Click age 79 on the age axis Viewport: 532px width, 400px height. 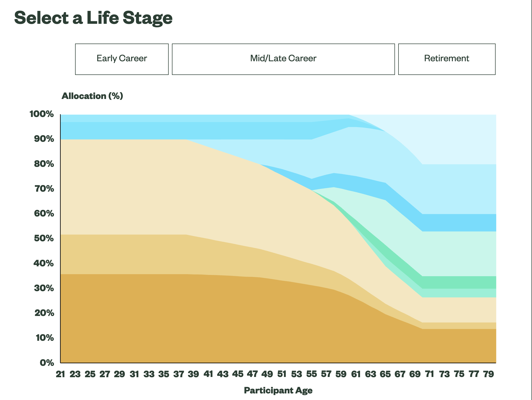point(489,374)
